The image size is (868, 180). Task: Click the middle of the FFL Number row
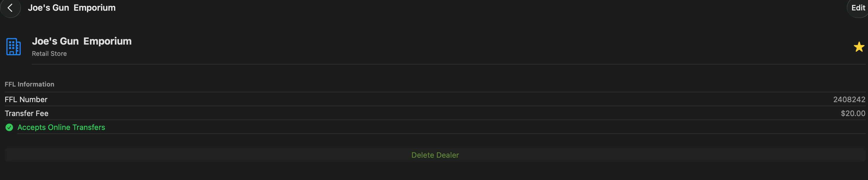[435, 100]
